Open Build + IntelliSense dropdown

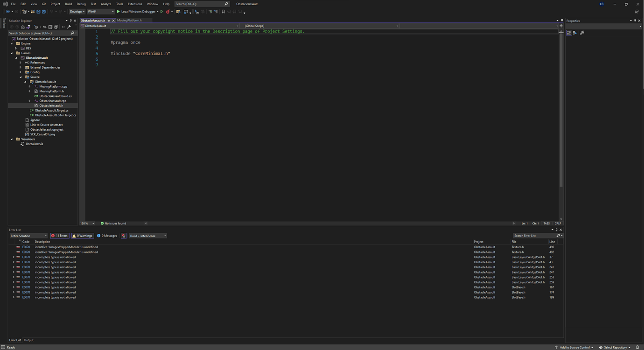coord(148,236)
